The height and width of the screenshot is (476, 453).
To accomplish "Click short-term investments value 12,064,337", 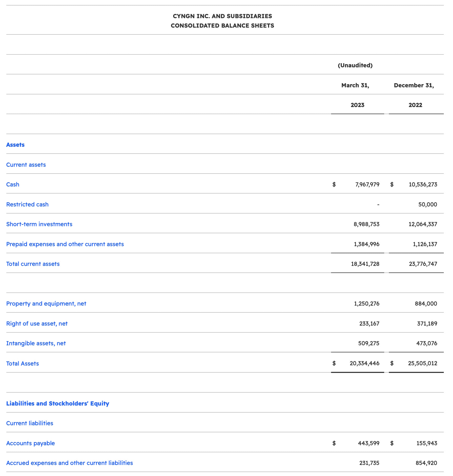I will pos(423,224).
